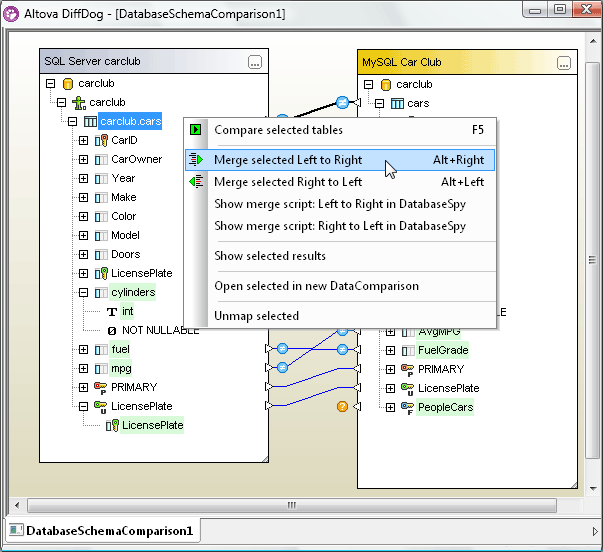Click the carclub database icon in SQL Server panel
Image resolution: width=603 pixels, height=552 pixels.
[68, 83]
